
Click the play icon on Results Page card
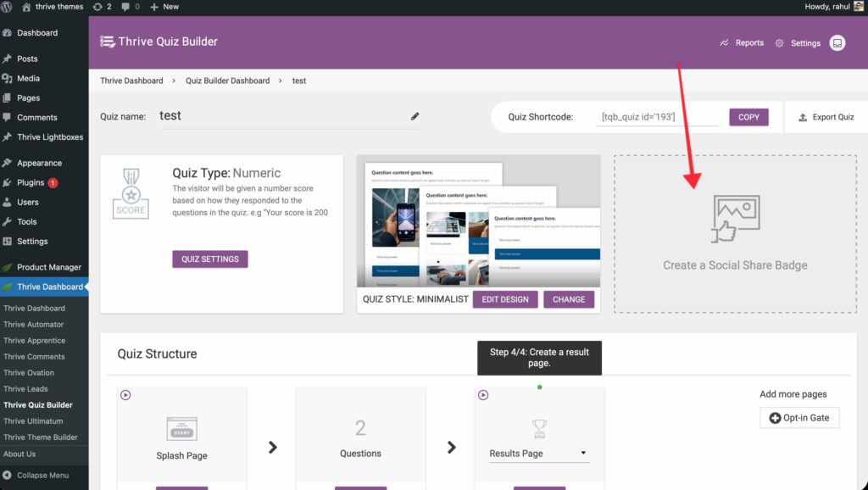coord(483,395)
